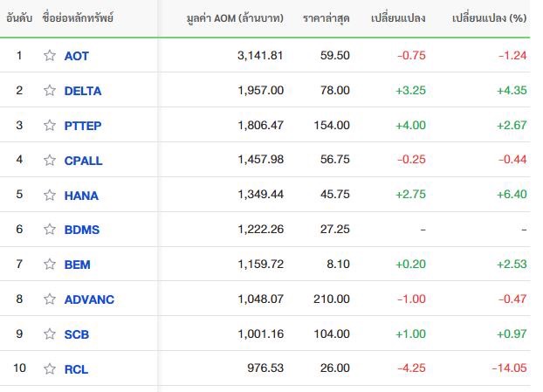Toggle the favorite star for DELTA
The width and height of the screenshot is (543, 392).
point(50,91)
